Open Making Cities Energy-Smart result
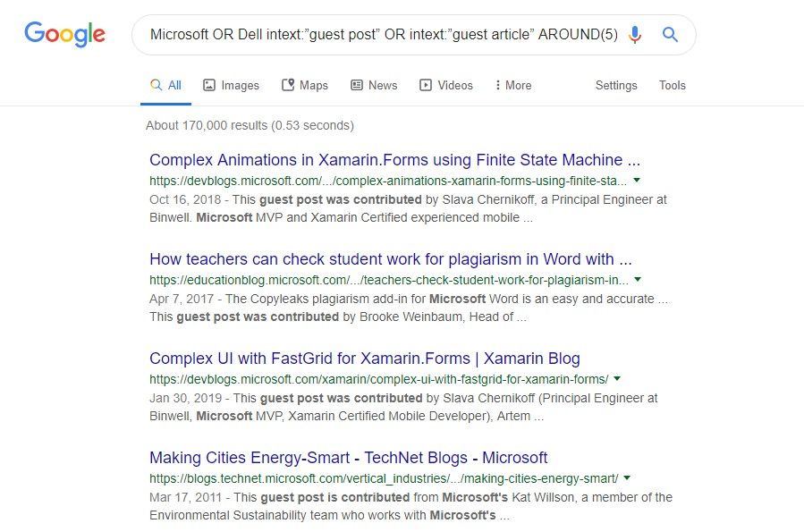 pyautogui.click(x=348, y=458)
